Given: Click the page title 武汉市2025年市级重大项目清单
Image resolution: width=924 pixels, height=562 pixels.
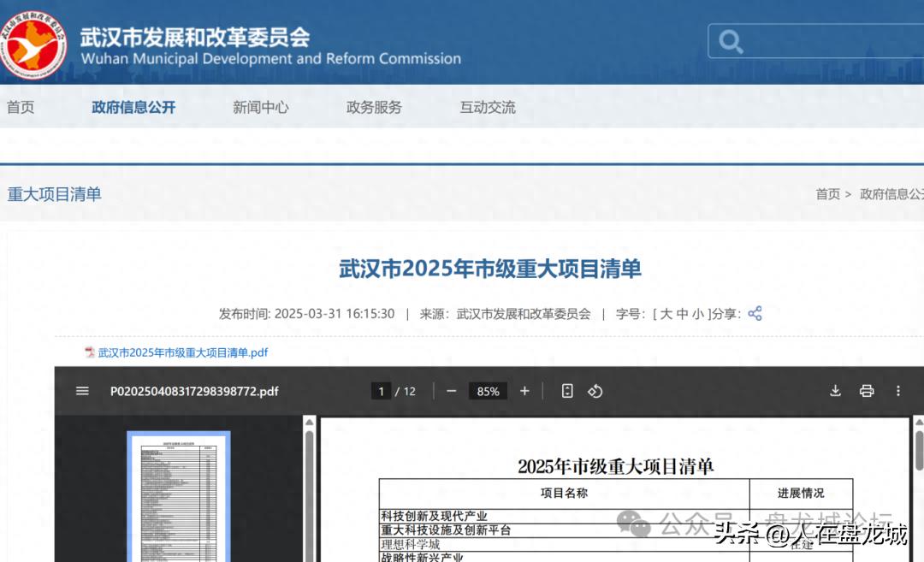Looking at the screenshot, I should 489,269.
